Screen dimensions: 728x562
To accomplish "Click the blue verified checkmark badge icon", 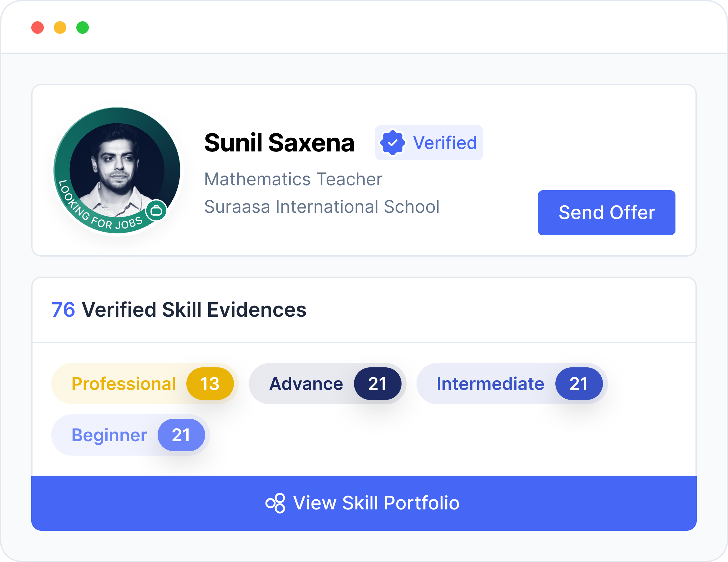I will tap(393, 143).
